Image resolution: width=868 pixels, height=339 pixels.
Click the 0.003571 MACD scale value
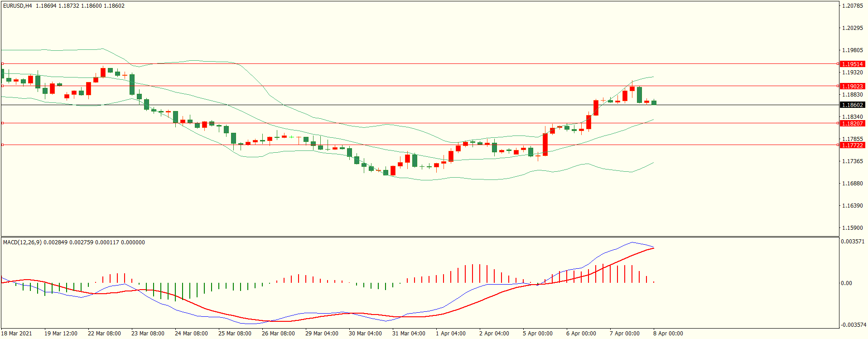[852, 242]
